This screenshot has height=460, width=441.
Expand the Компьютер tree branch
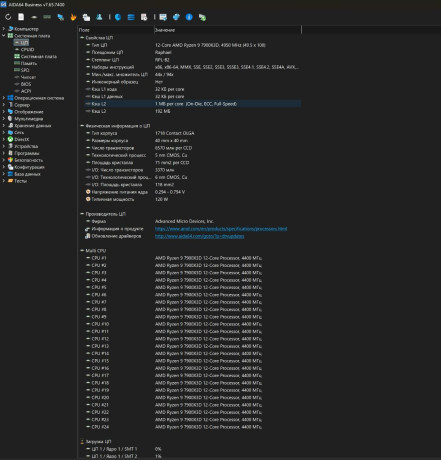[4, 29]
